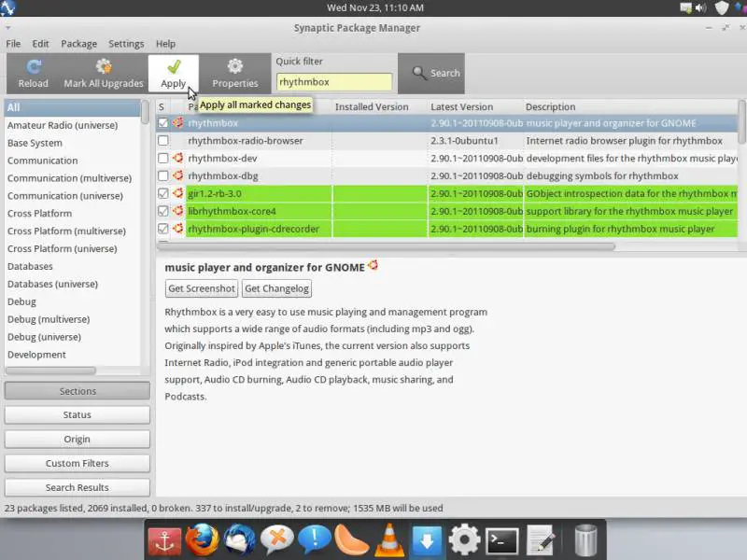Show the Custom Filters view
Viewport: 747px width, 560px height.
[78, 463]
